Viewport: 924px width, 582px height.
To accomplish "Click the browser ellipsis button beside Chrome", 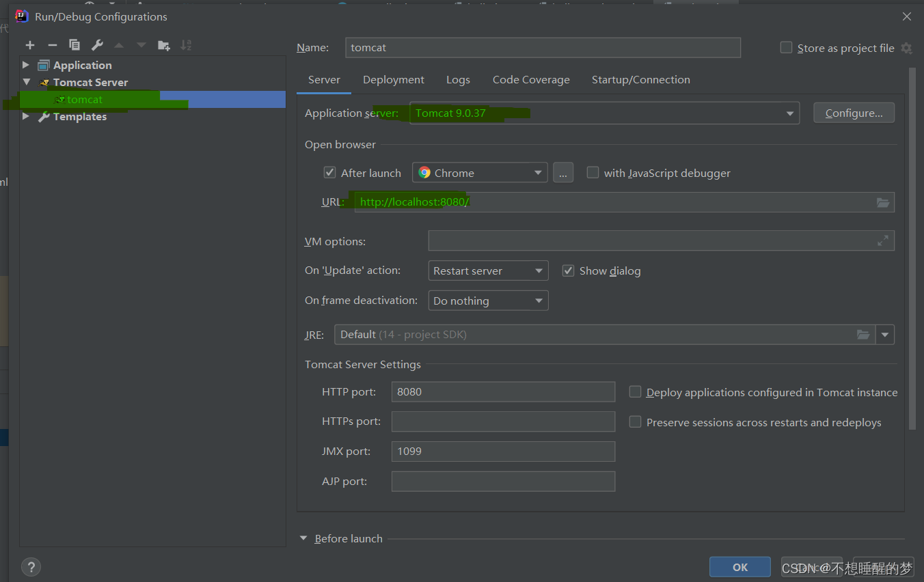I will pos(562,173).
